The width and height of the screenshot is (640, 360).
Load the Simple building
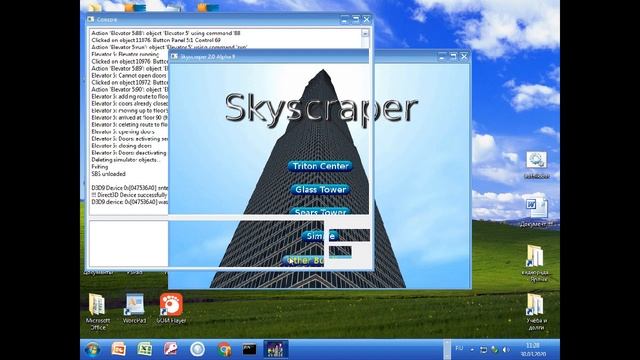click(x=321, y=236)
